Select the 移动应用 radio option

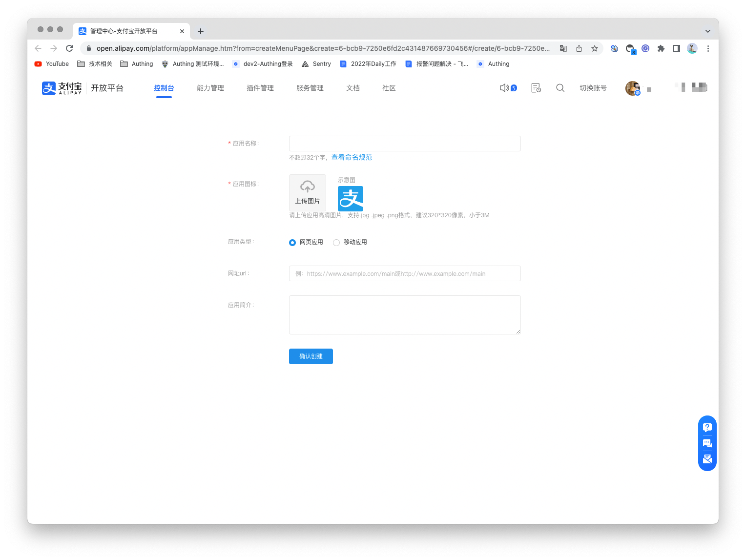click(x=336, y=243)
